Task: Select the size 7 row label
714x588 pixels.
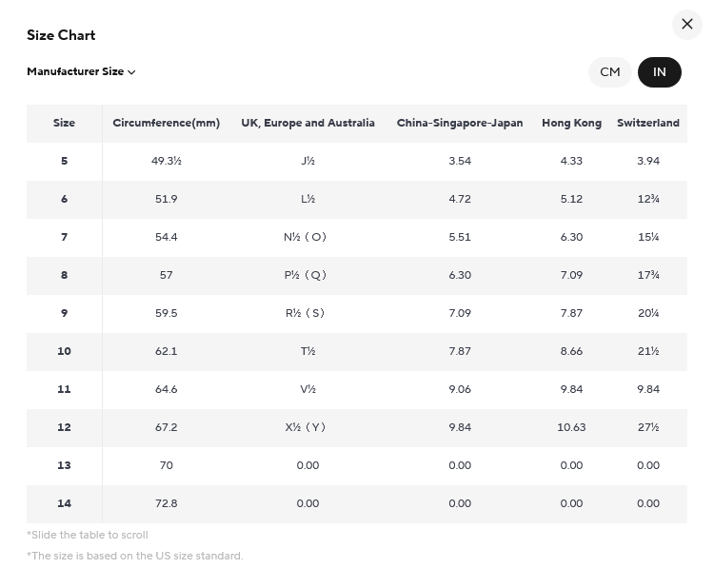Action: point(64,237)
